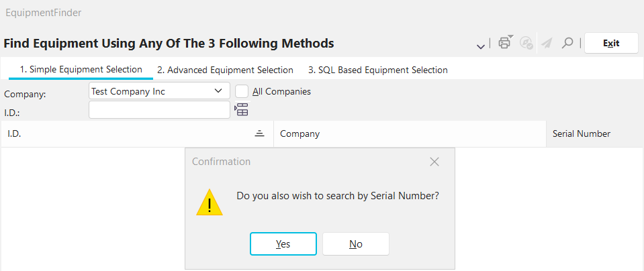Open the printer options dropdown arrow
Viewport: 644px width, 271px height.
coord(510,37)
